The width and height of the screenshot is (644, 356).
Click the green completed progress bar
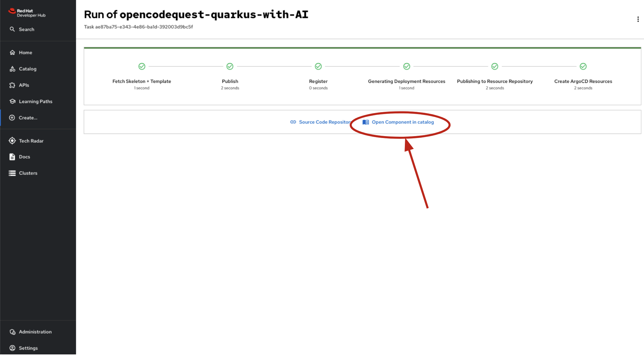tap(362, 48)
